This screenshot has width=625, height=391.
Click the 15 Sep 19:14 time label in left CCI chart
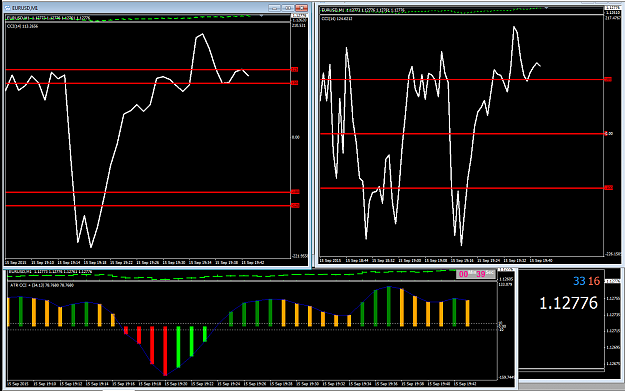[x=69, y=263]
